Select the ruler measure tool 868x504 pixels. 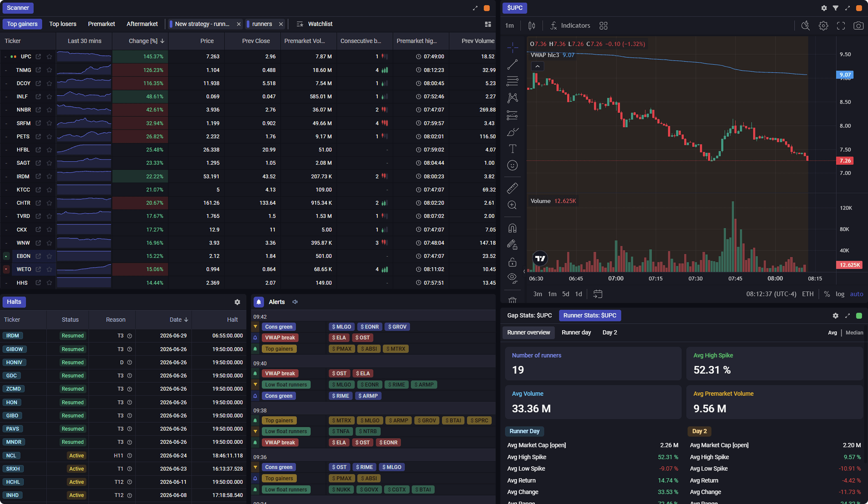coord(512,188)
